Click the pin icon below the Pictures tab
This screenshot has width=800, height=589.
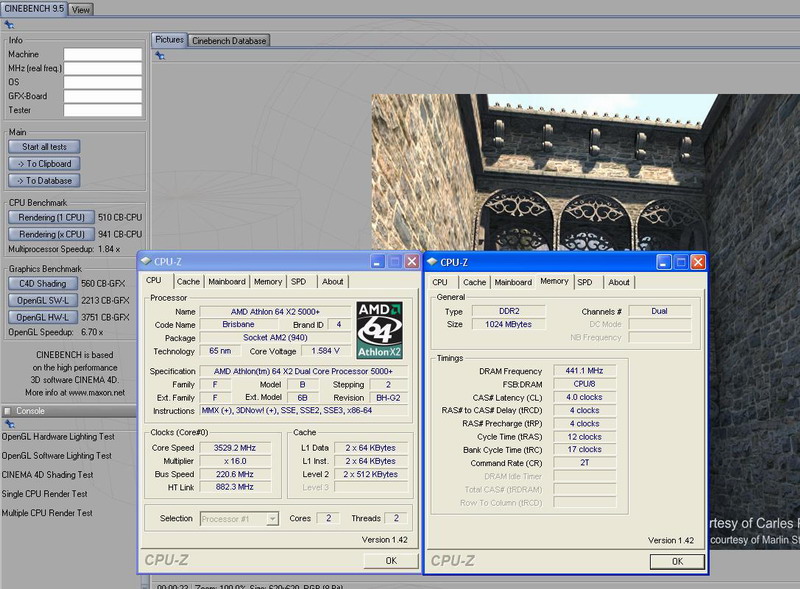coord(159,56)
